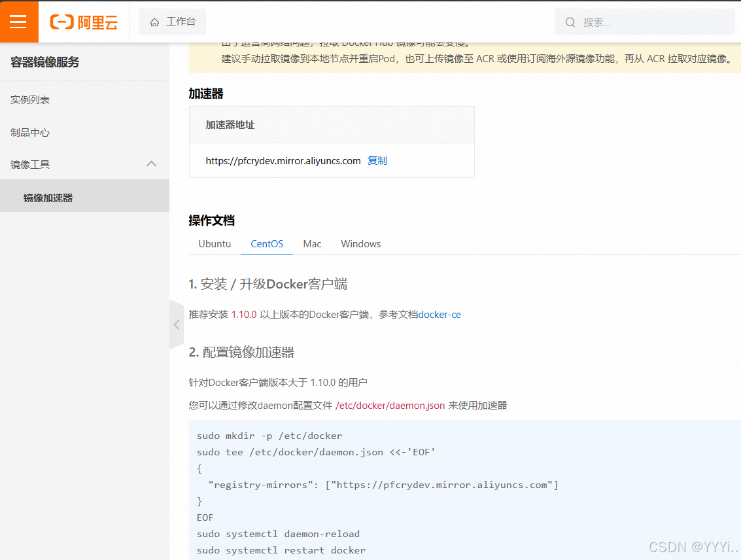Image resolution: width=741 pixels, height=560 pixels.
Task: Switch to the Mac tab
Action: pos(312,243)
